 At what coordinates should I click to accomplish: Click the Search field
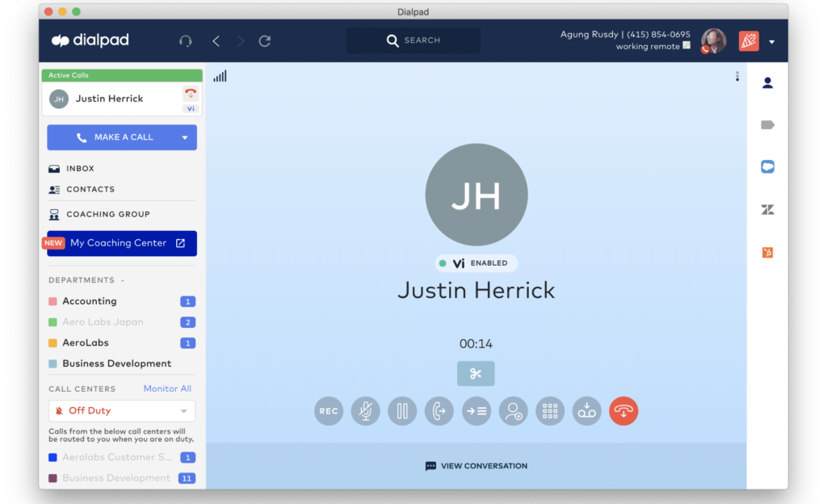(x=413, y=40)
